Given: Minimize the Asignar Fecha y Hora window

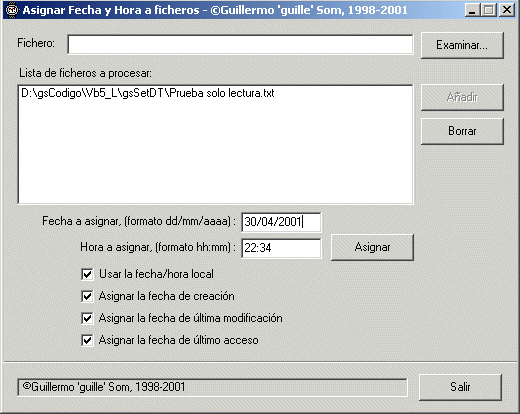Looking at the screenshot, I should tap(472, 10).
